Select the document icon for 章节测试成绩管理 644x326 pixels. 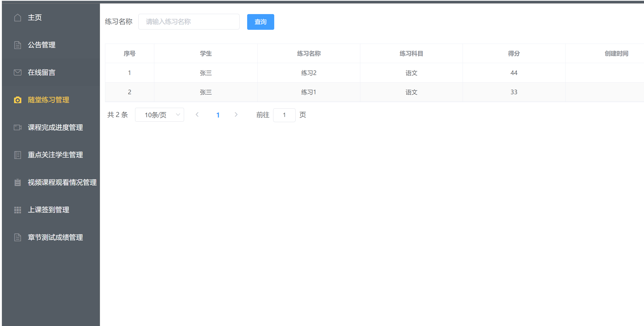(18, 237)
